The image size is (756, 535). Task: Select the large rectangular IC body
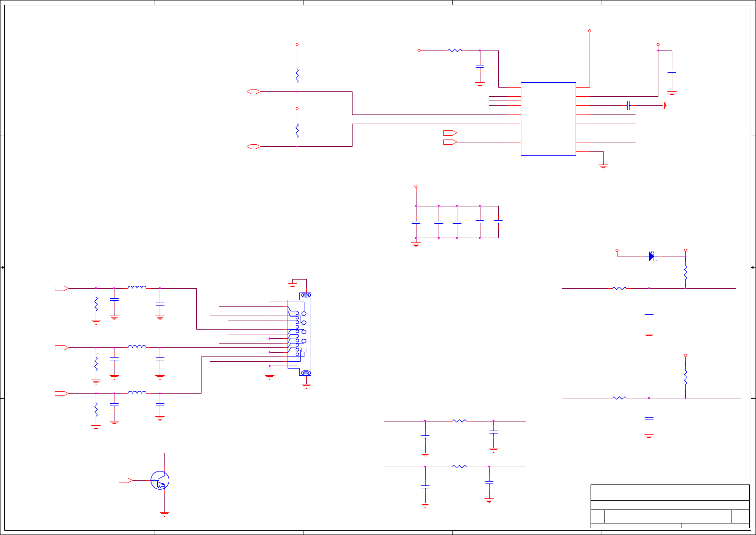[548, 119]
